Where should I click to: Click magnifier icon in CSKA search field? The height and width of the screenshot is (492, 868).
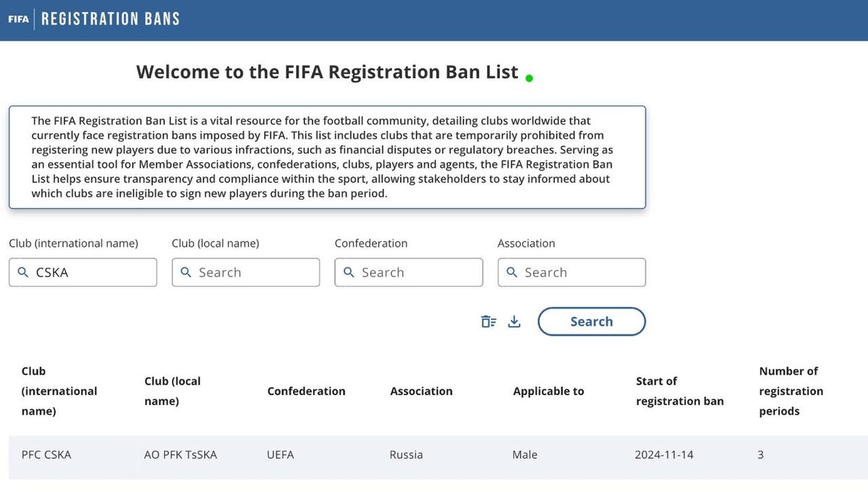click(x=23, y=273)
